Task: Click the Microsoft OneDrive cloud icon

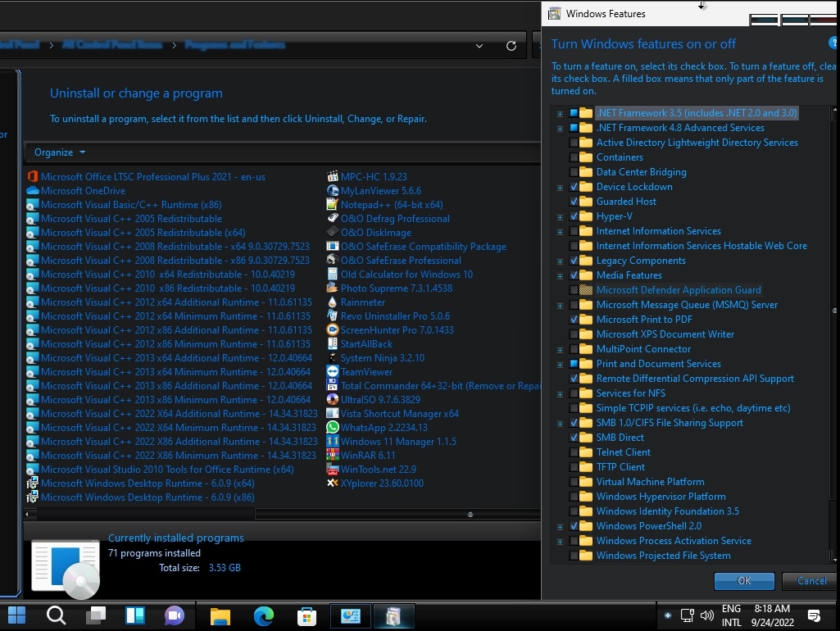Action: 33,190
